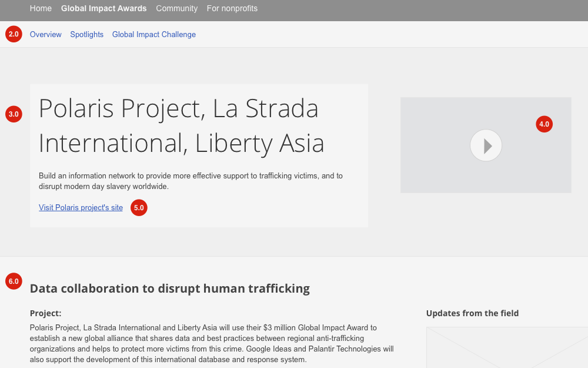Image resolution: width=588 pixels, height=368 pixels.
Task: Click the red 2.0 annotation badge
Action: [x=14, y=34]
